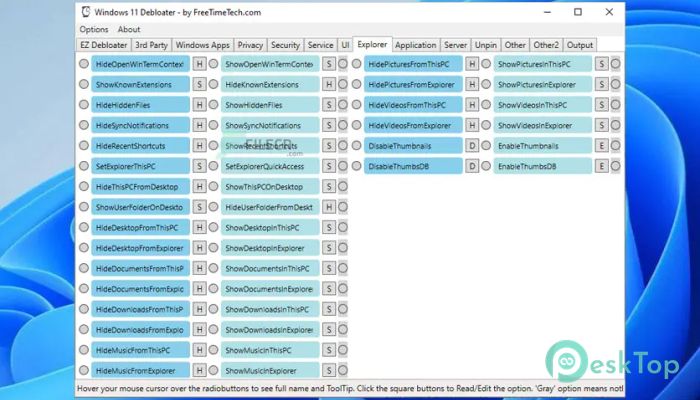Click D button next to DisableThumbnails
Viewport: 700px width, 400px height.
point(472,146)
